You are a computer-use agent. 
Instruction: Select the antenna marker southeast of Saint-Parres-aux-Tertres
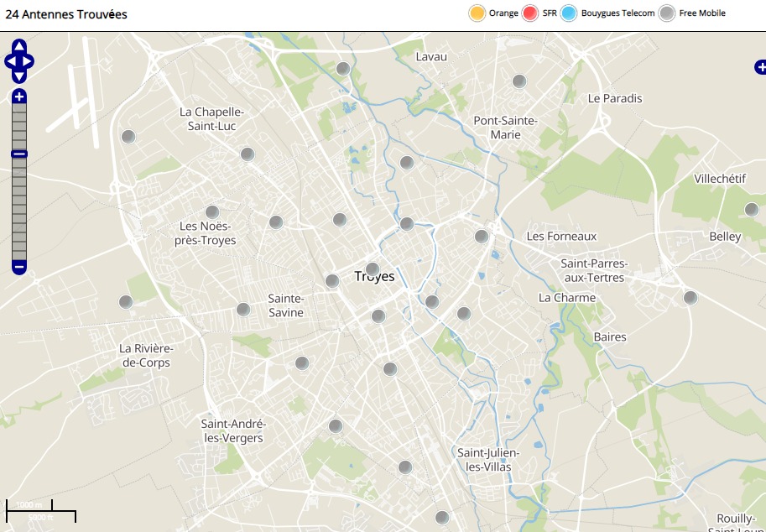coord(690,298)
